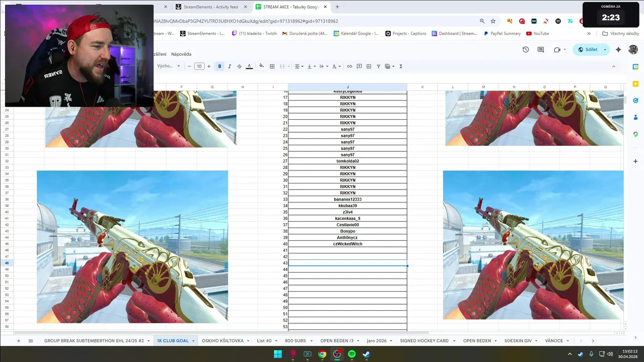Select cell containing tomkolda02
Screen dimensions: 644x362
click(x=348, y=161)
